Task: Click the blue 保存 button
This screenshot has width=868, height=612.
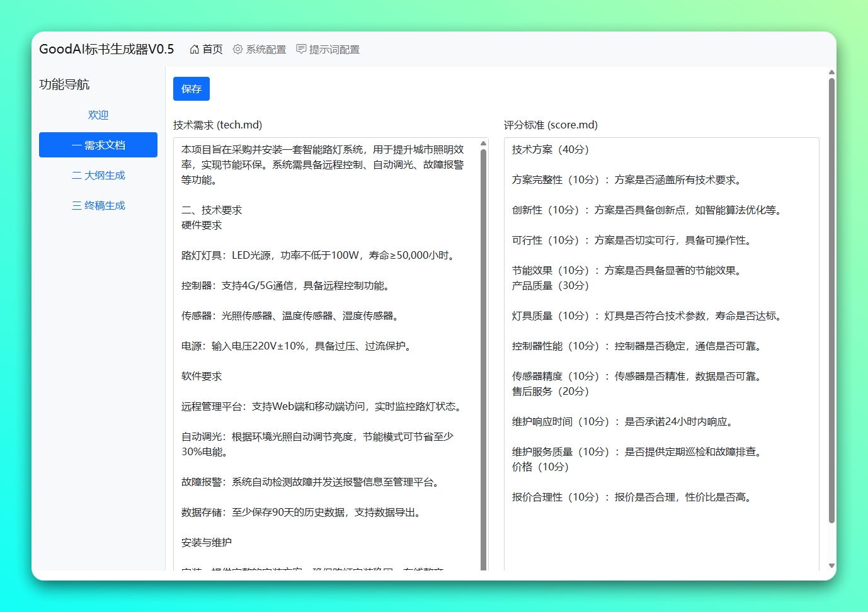Action: (x=191, y=89)
